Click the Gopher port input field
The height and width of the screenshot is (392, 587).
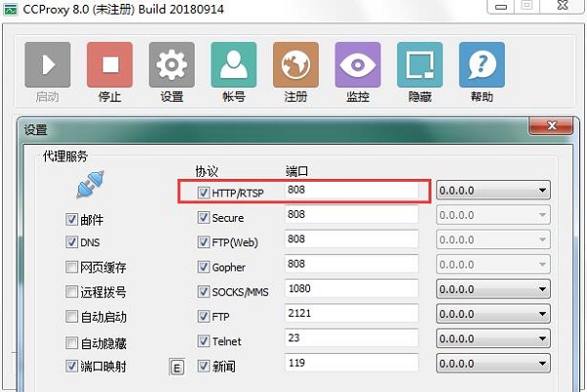[x=351, y=264]
